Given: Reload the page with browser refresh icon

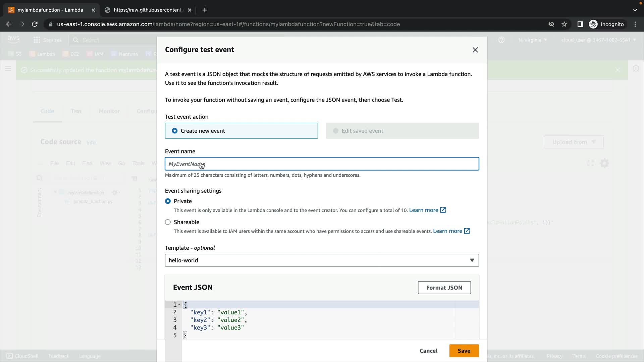Looking at the screenshot, I should tap(35, 24).
